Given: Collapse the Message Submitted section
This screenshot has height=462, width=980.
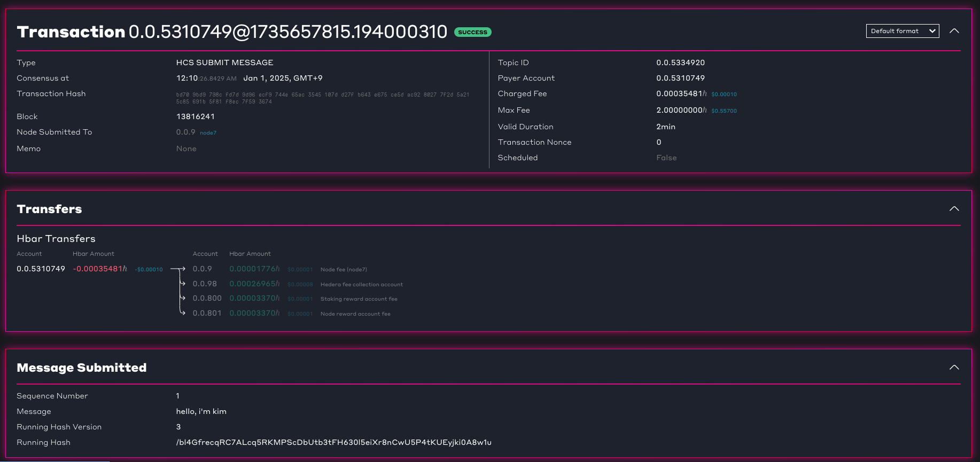Looking at the screenshot, I should coord(954,367).
